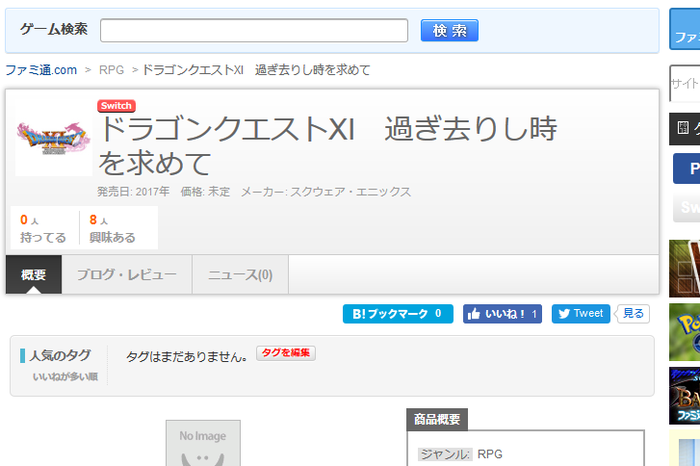Click the メーカー: スクウェア・エニックス text
Image resolution: width=700 pixels, height=466 pixels.
tap(326, 192)
